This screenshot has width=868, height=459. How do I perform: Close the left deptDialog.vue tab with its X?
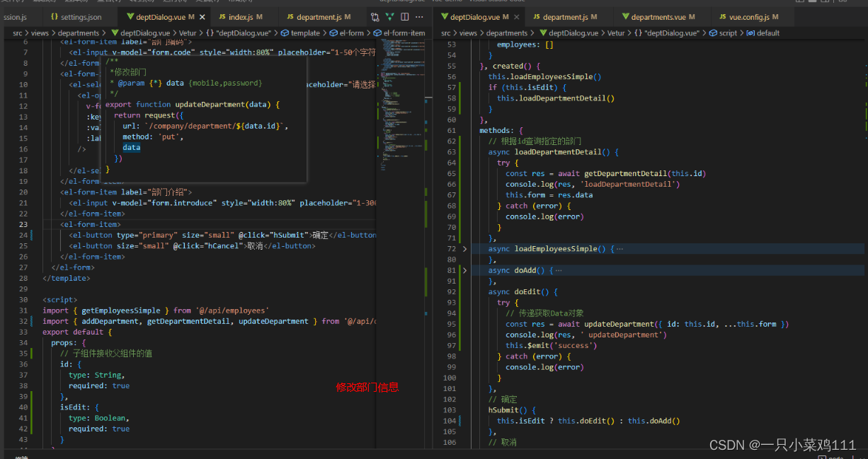(x=202, y=17)
